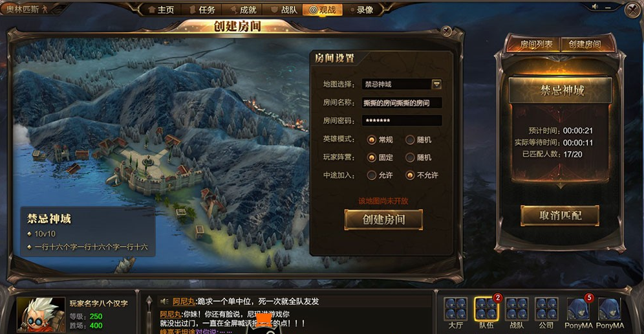The height and width of the screenshot is (334, 644).
Task: Select 允许 for 中途加入
Action: coord(372,175)
